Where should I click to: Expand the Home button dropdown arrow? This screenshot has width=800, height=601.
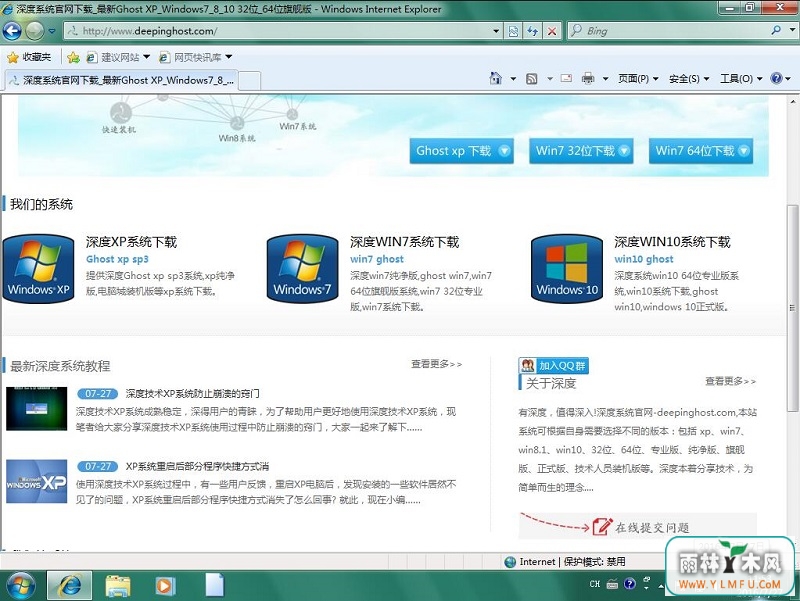[x=513, y=79]
